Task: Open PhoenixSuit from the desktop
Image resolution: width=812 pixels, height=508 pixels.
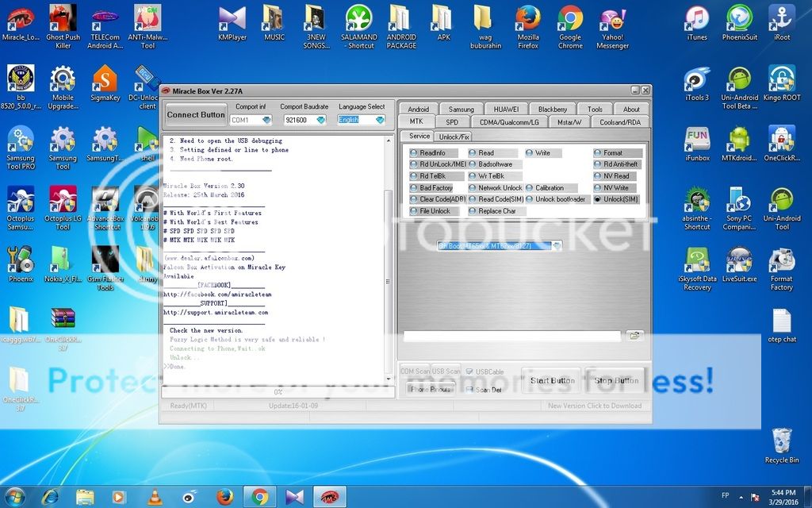Action: click(739, 17)
